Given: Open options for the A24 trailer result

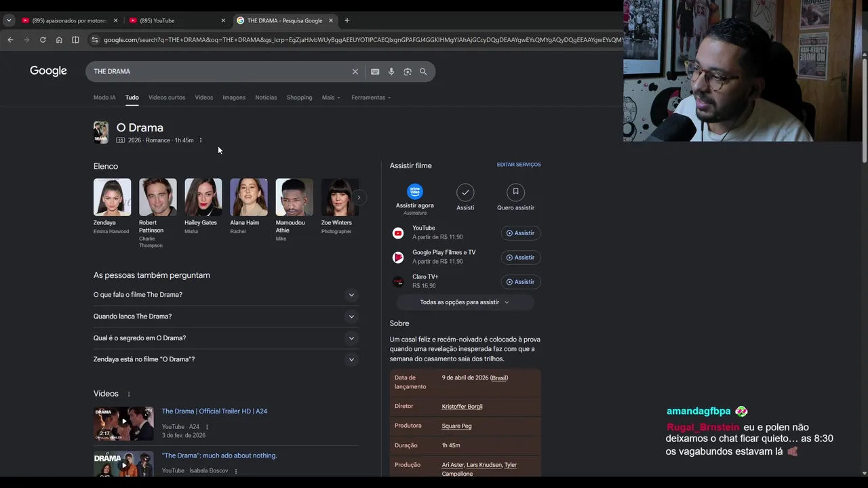Looking at the screenshot, I should pyautogui.click(x=207, y=427).
